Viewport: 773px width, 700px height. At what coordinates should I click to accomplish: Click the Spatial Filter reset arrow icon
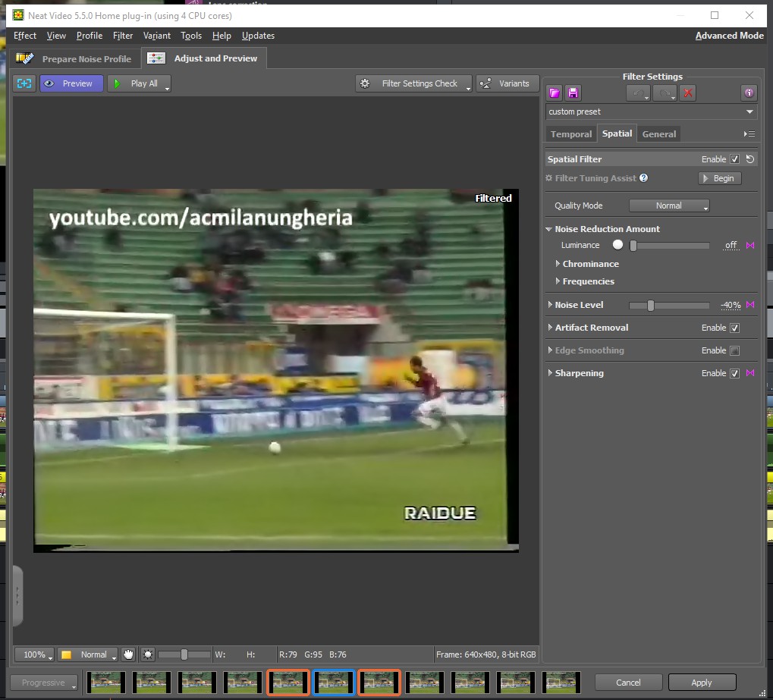(x=750, y=159)
